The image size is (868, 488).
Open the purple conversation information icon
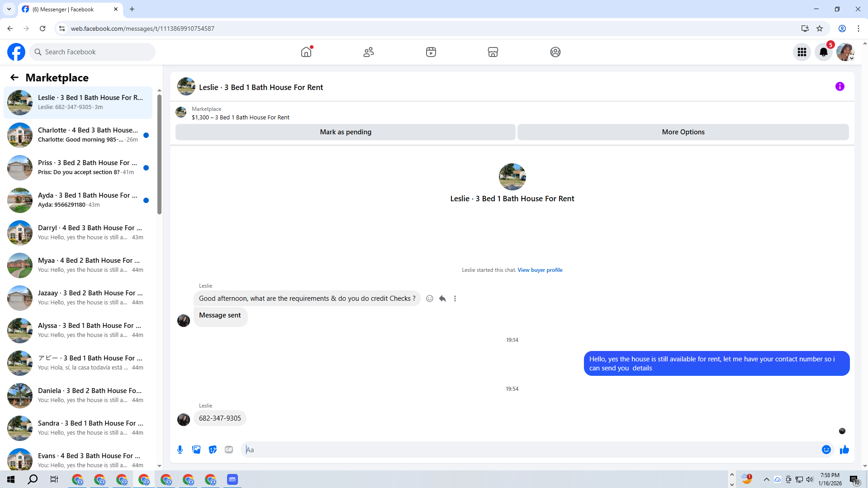pyautogui.click(x=840, y=86)
